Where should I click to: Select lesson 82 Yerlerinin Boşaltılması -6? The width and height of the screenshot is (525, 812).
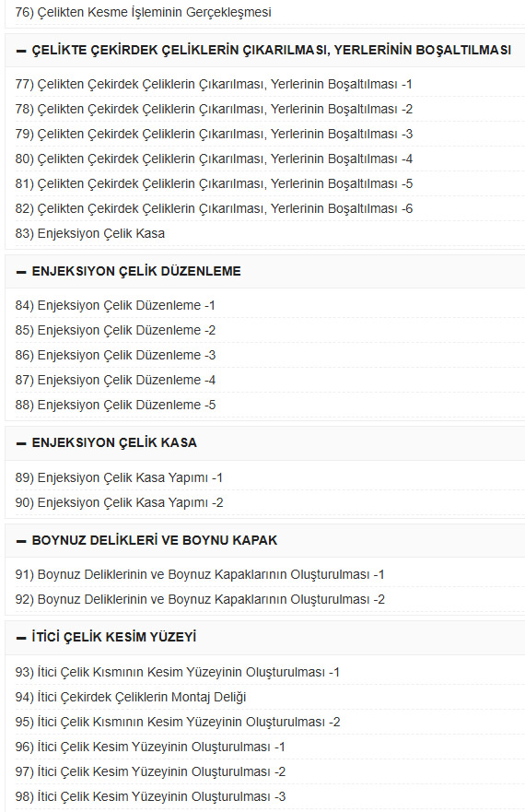(214, 208)
